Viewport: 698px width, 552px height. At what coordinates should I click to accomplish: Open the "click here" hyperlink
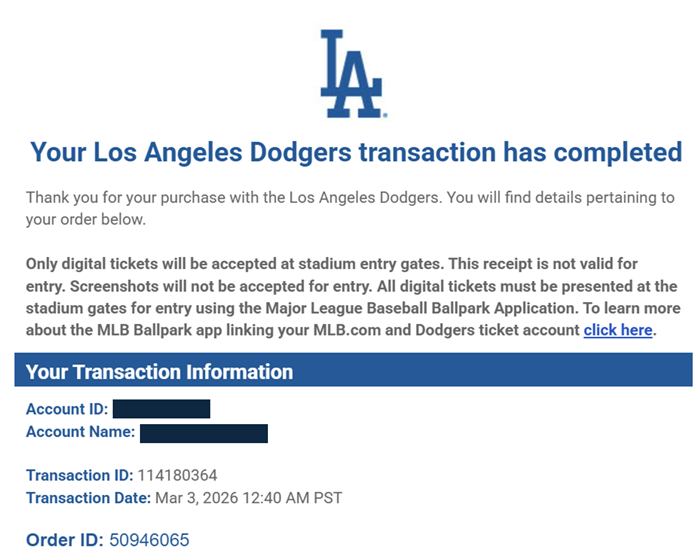618,330
